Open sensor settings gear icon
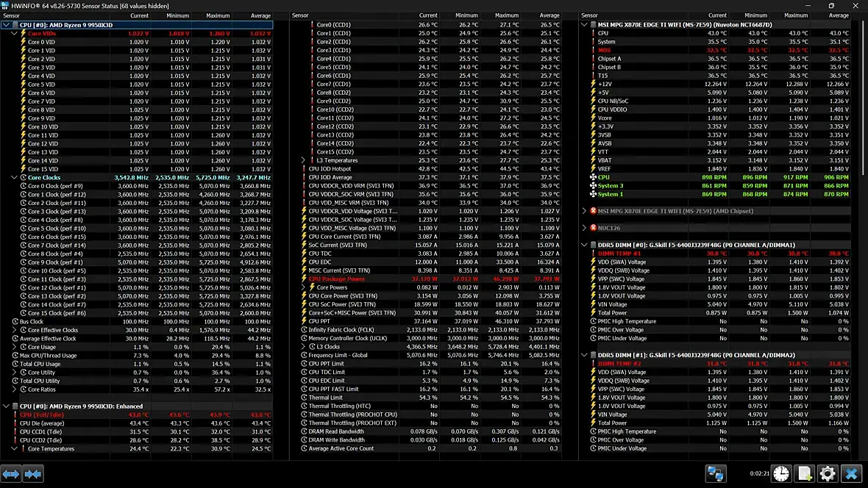868x488 pixels. (x=828, y=473)
